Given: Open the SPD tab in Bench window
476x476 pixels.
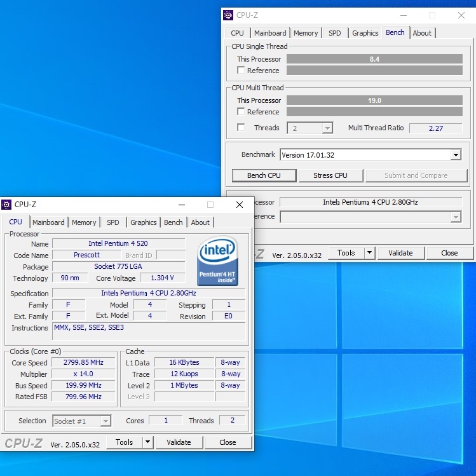Looking at the screenshot, I should coord(334,33).
